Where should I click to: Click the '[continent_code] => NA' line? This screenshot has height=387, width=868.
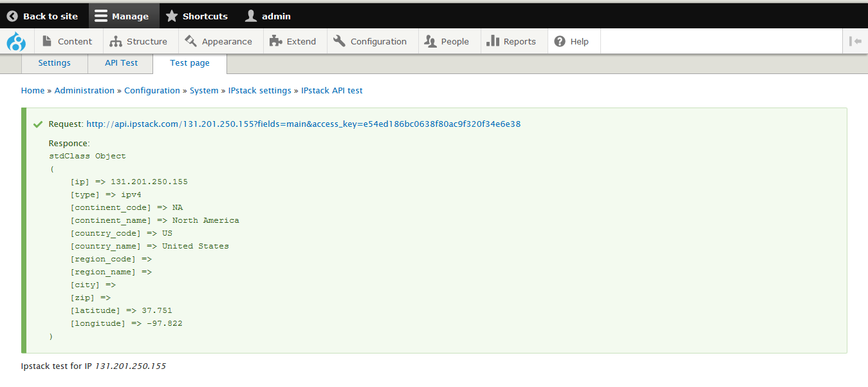pyautogui.click(x=127, y=207)
